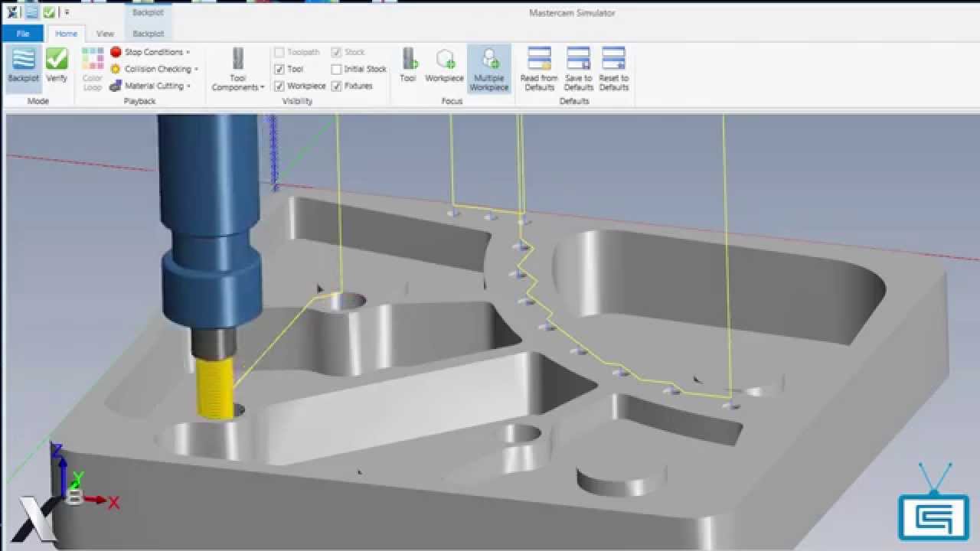Click Save to Defaults
980x551 pixels.
(x=578, y=69)
